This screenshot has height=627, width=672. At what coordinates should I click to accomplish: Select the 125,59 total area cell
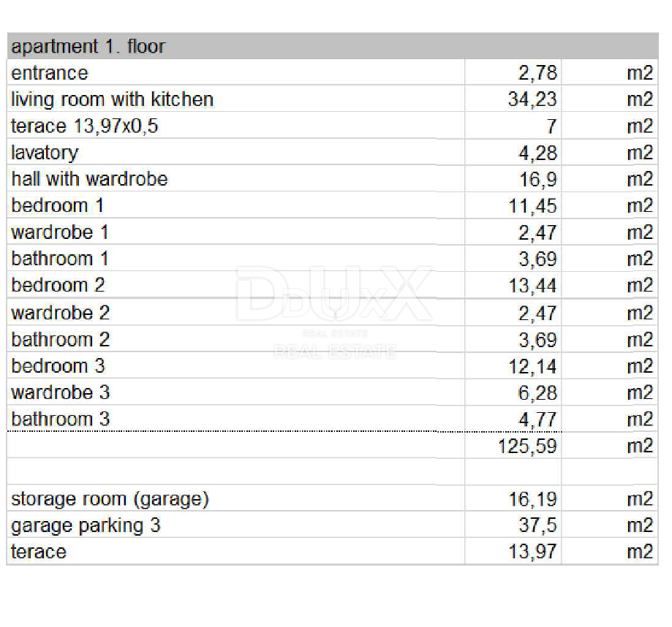pyautogui.click(x=527, y=446)
